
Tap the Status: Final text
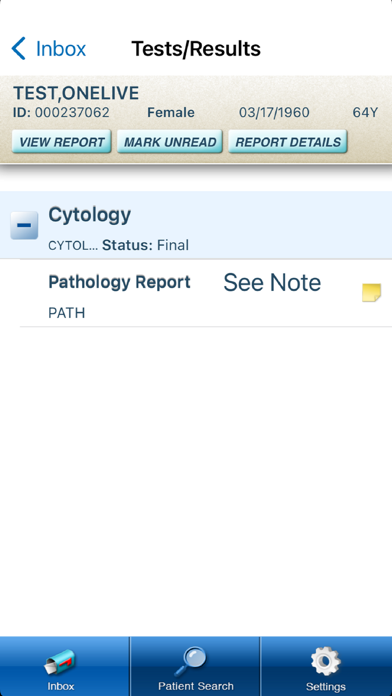click(x=145, y=245)
